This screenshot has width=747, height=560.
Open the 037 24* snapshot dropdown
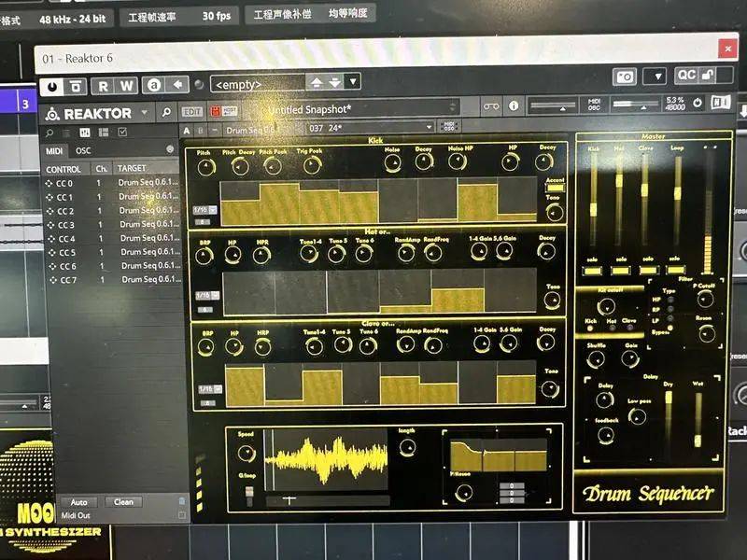pyautogui.click(x=370, y=128)
